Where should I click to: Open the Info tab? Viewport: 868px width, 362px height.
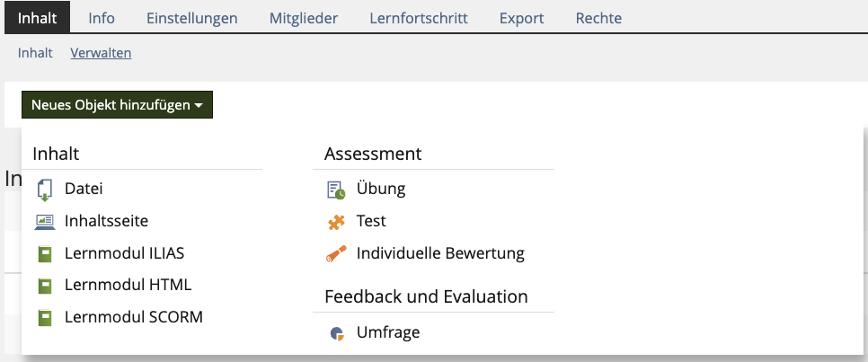click(102, 18)
